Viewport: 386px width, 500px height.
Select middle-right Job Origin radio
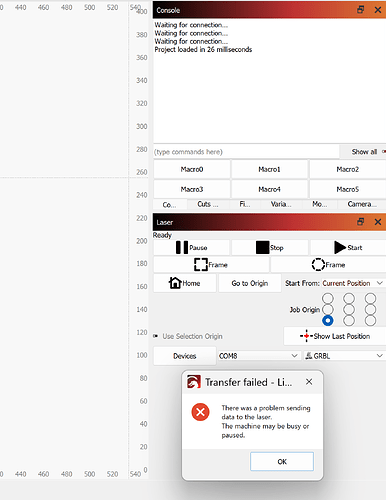click(370, 309)
